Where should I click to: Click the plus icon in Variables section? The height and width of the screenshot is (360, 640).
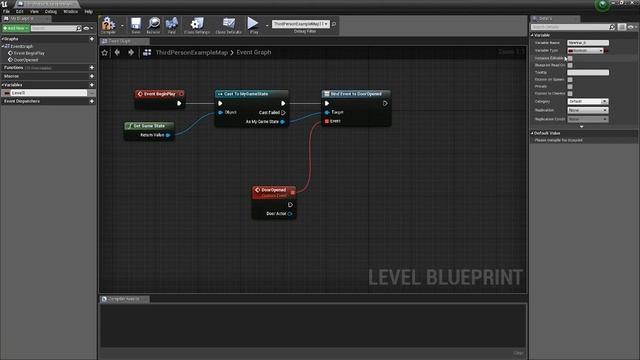point(91,85)
